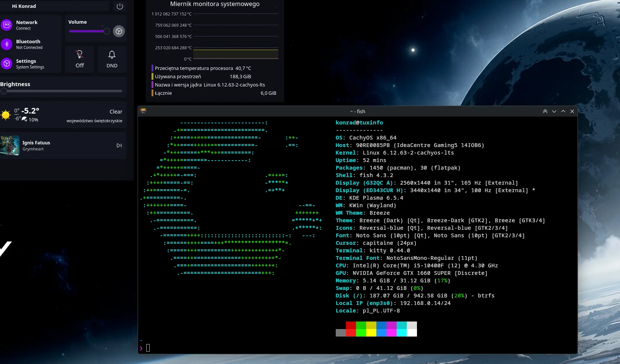Click the bright cyan terminal color block
The height and width of the screenshot is (364, 620).
[x=402, y=333]
